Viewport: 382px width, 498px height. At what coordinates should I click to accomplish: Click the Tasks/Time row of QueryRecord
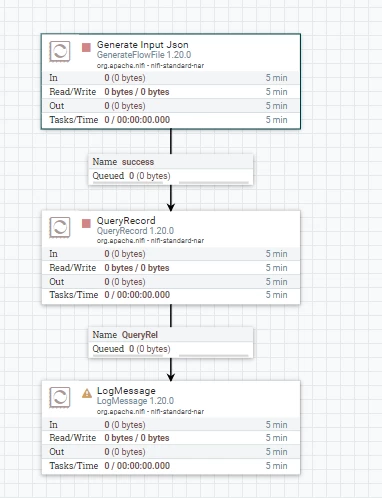[171, 295]
